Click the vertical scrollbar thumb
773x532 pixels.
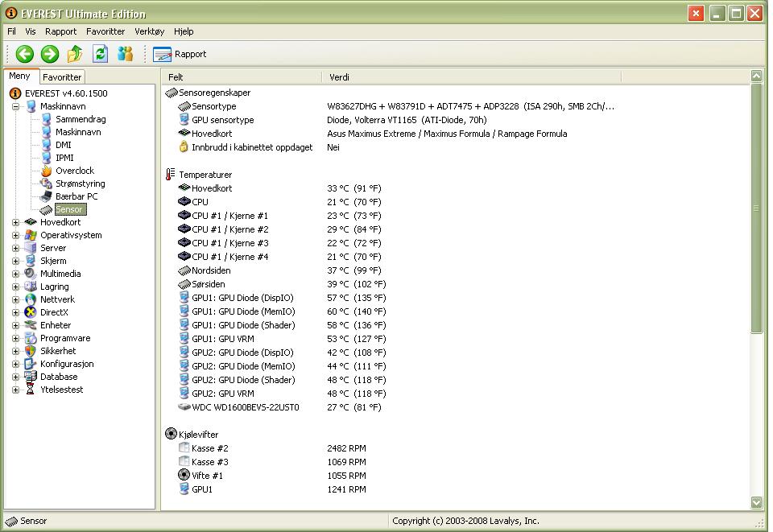click(756, 208)
